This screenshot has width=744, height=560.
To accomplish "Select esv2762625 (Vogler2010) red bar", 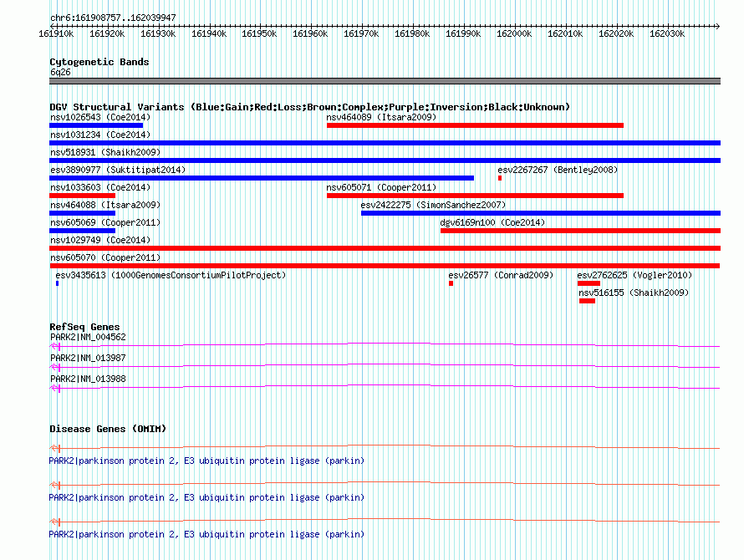I will (x=589, y=283).
